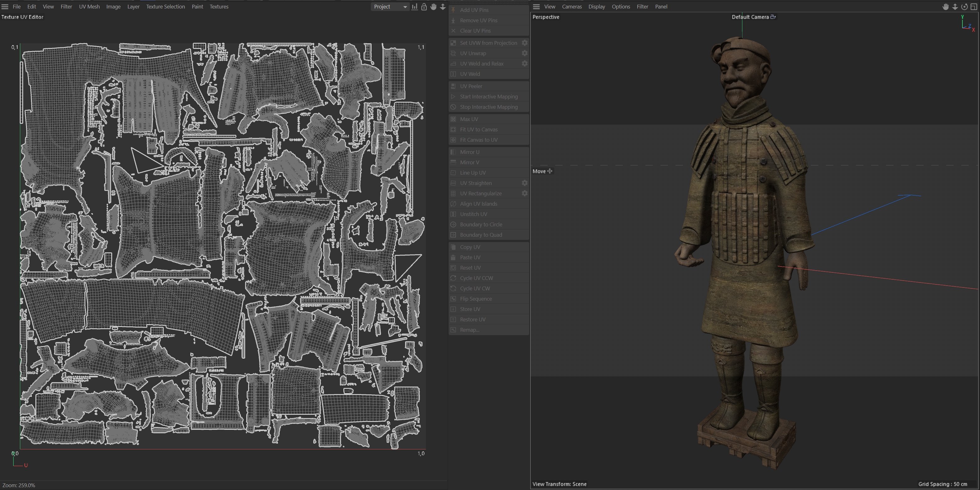Click the UV Rectangularize settings gear

pyautogui.click(x=524, y=193)
